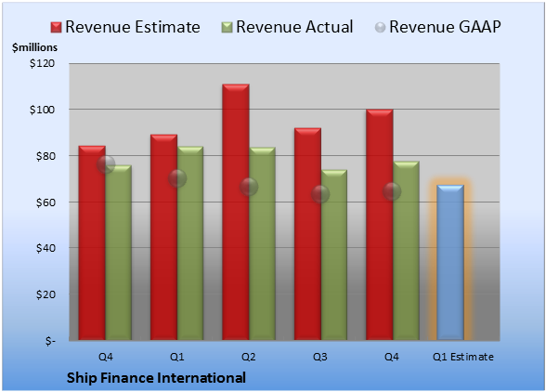Click the red Revenue Estimate legend swatch

[56, 27]
